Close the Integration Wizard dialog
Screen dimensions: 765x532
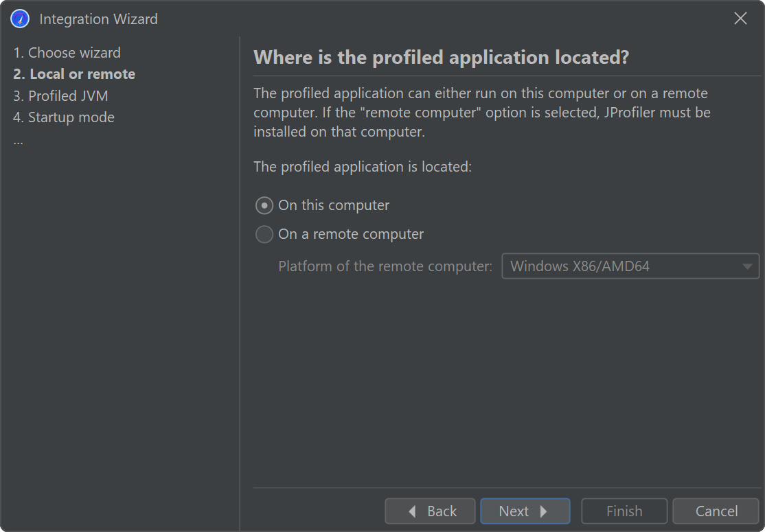(x=740, y=19)
